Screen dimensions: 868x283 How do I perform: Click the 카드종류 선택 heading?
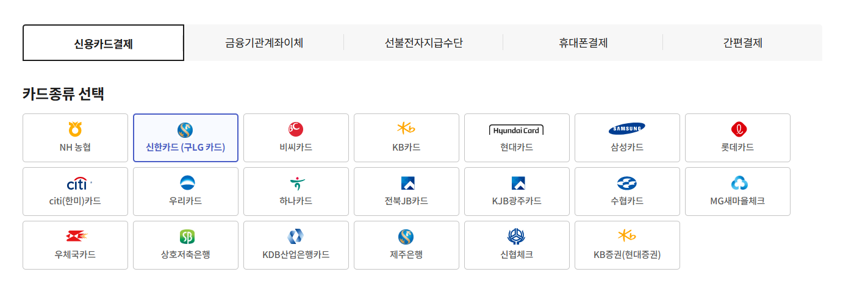pos(63,94)
